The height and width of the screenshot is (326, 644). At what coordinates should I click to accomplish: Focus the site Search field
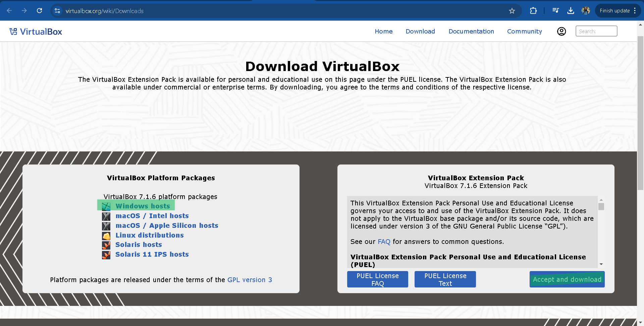(x=596, y=31)
